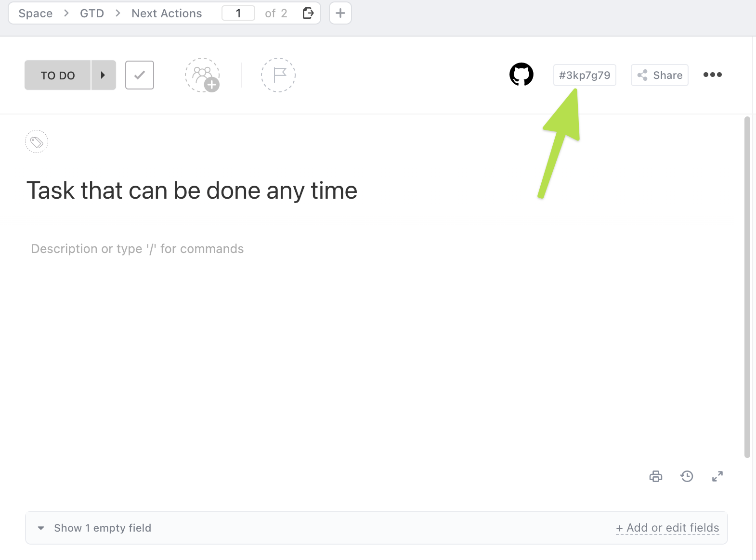Image resolution: width=756 pixels, height=560 pixels.
Task: Print the task using printer icon
Action: click(655, 476)
